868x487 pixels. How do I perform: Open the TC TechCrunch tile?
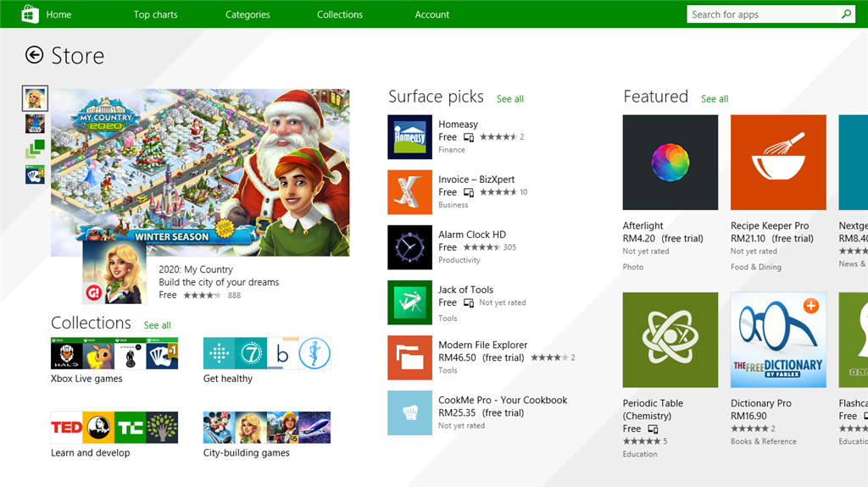tap(130, 427)
